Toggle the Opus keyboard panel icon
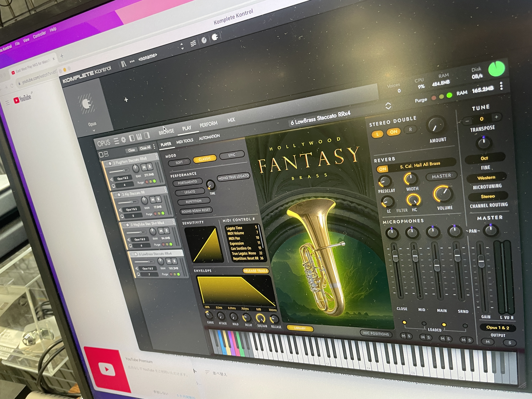The width and height of the screenshot is (532, 399). pyautogui.click(x=139, y=137)
